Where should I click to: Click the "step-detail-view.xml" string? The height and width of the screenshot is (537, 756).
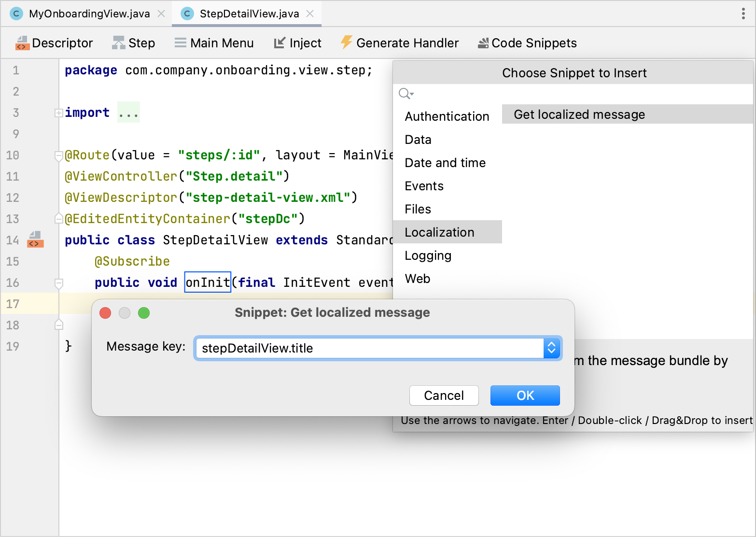click(x=268, y=198)
